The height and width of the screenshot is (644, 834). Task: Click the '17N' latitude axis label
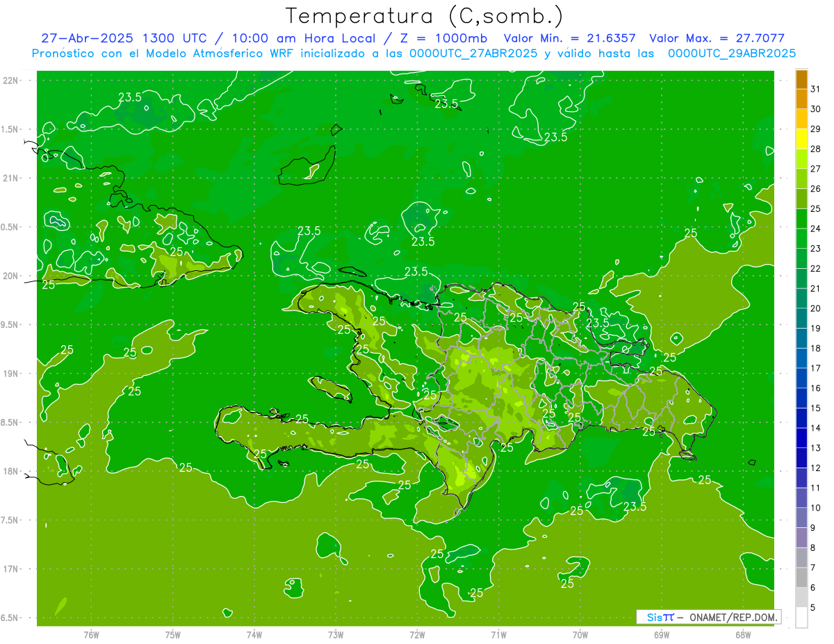click(10, 569)
